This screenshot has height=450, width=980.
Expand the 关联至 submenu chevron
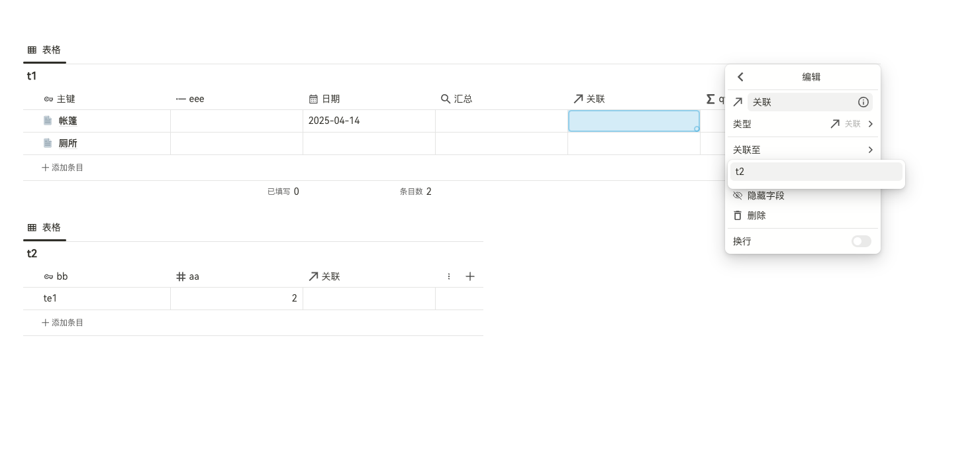[x=870, y=150]
